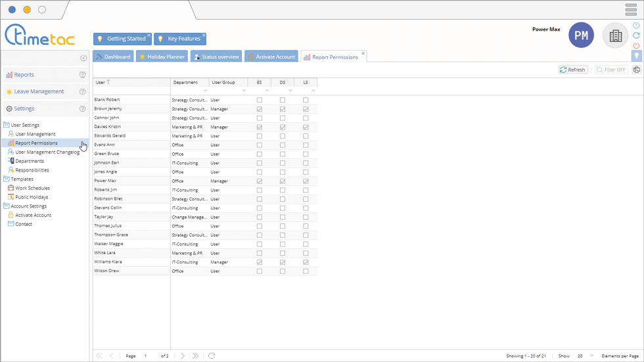
Task: Go to the last page
Action: pos(196,356)
